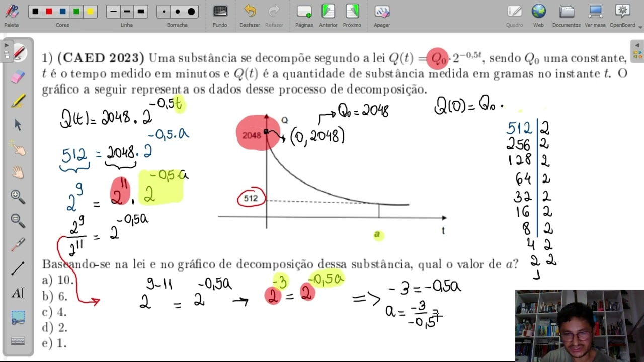
Task: Select the Zoom in magnifier tool
Action: tap(18, 197)
